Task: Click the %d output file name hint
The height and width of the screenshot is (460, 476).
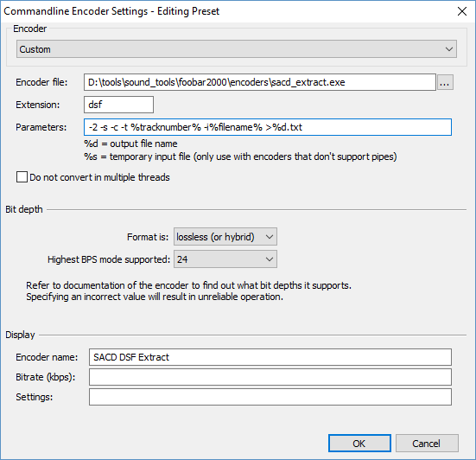Action: 130,144
